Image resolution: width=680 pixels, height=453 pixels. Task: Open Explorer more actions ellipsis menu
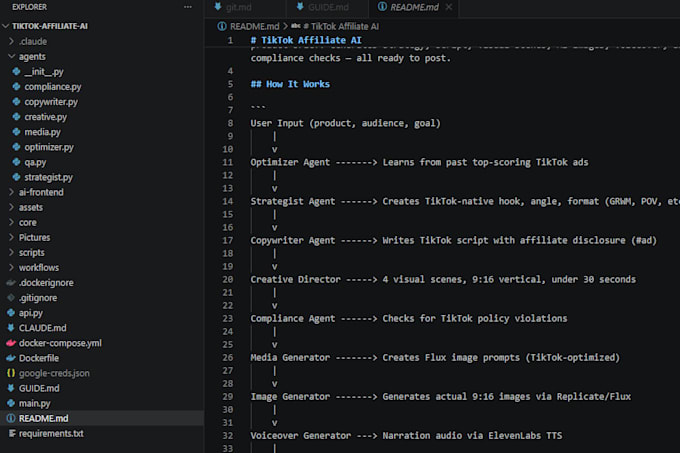(x=188, y=7)
